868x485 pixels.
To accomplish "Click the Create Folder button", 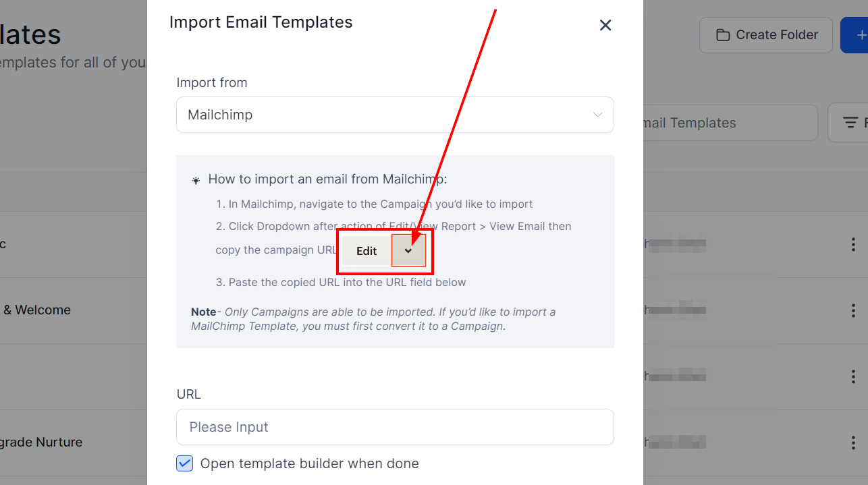I will [x=766, y=35].
